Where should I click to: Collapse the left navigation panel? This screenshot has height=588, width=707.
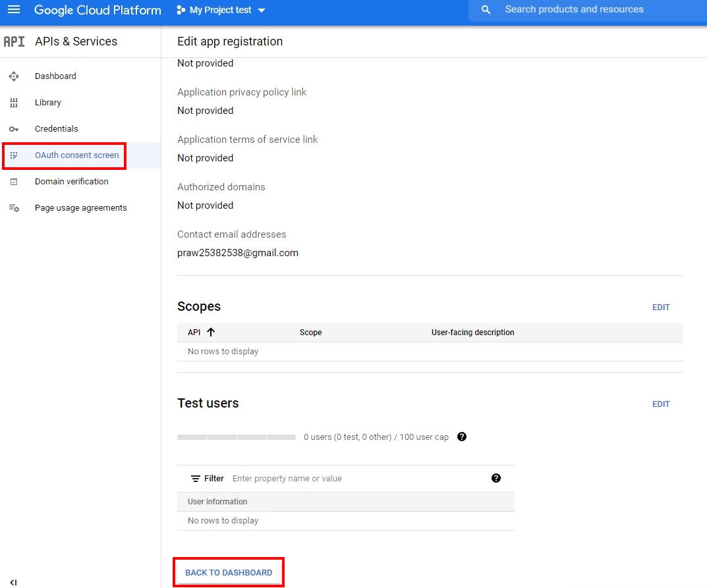[x=13, y=582]
